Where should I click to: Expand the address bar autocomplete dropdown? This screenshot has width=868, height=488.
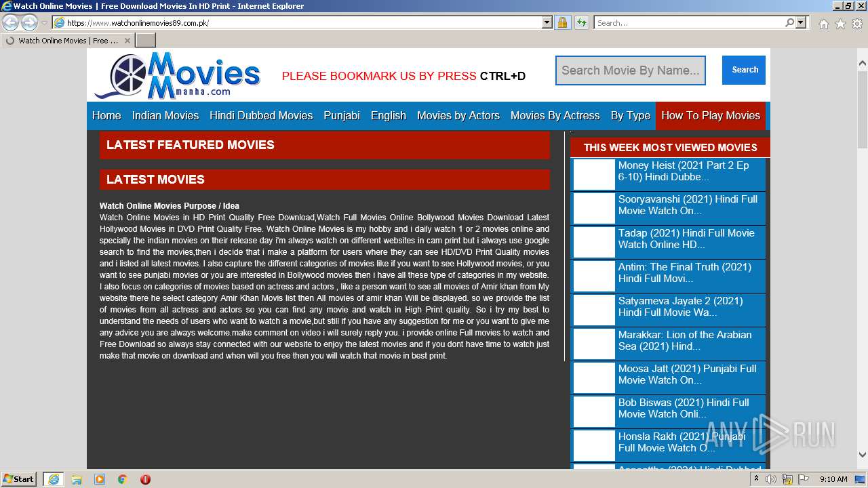point(547,22)
